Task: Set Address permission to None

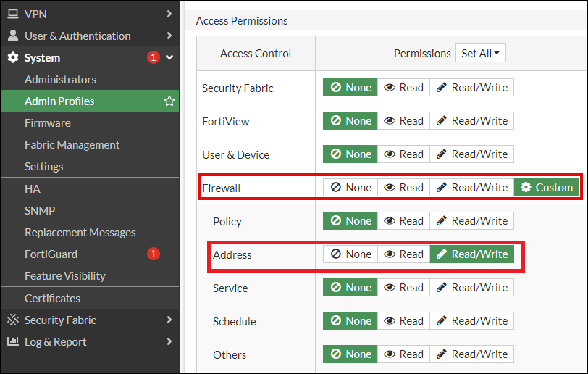Action: 350,254
